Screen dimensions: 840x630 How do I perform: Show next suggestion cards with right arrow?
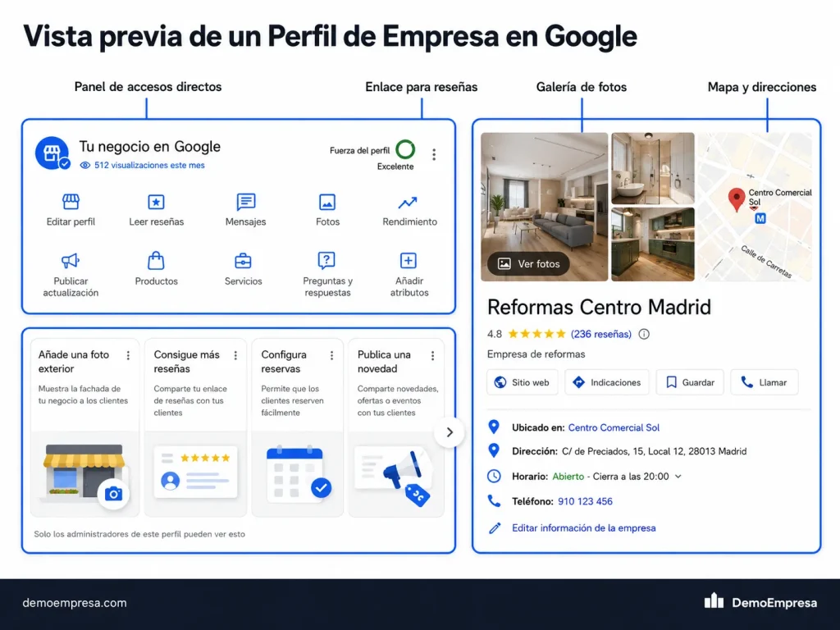click(450, 431)
